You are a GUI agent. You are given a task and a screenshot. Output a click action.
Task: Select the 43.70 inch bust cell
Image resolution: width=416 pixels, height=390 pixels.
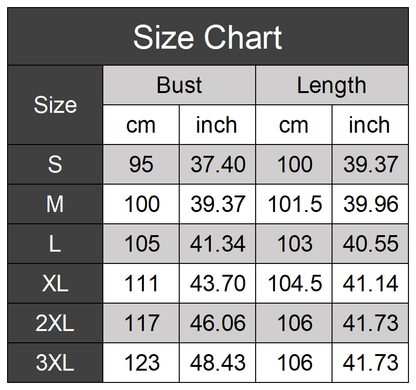coord(218,283)
